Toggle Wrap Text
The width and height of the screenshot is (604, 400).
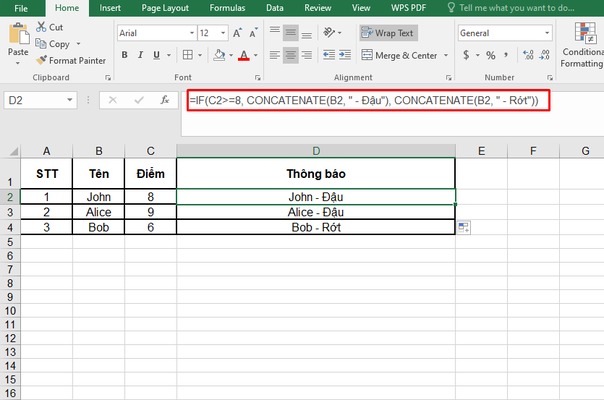[388, 33]
